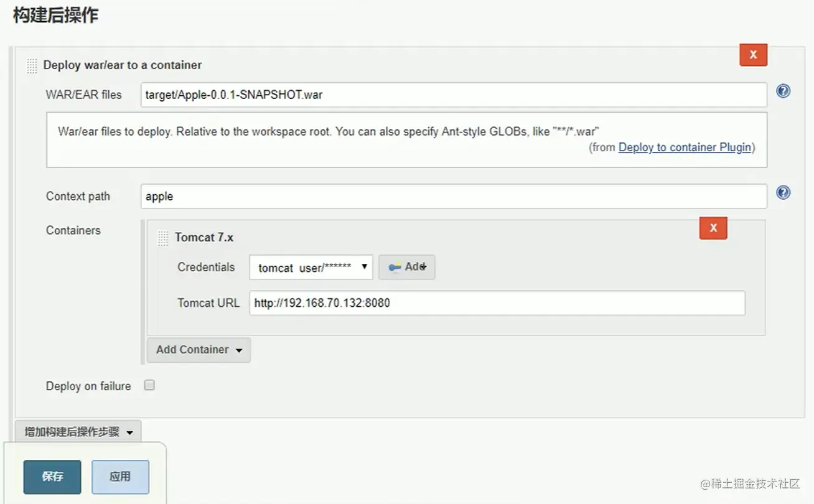Screen dimensions: 814x504
Task: Edit the Tomcat URL input field
Action: [497, 304]
